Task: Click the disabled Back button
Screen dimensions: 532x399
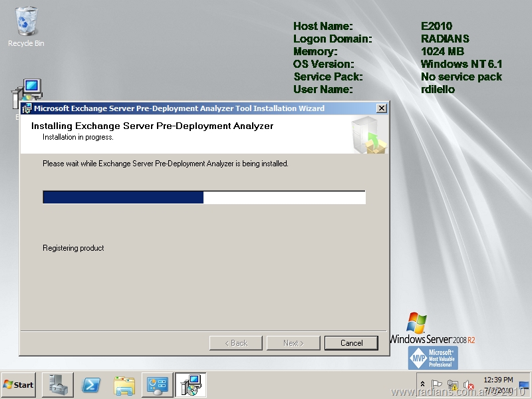Action: tap(235, 343)
